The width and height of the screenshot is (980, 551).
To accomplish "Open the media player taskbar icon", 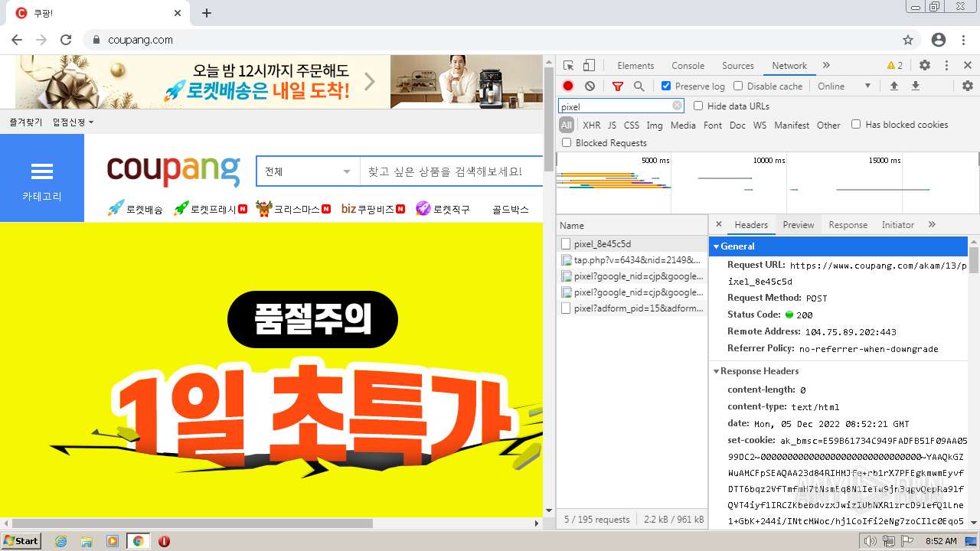I will point(113,541).
